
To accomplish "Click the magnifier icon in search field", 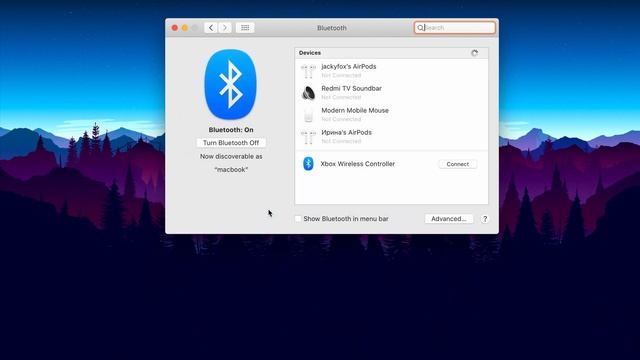I will [420, 28].
